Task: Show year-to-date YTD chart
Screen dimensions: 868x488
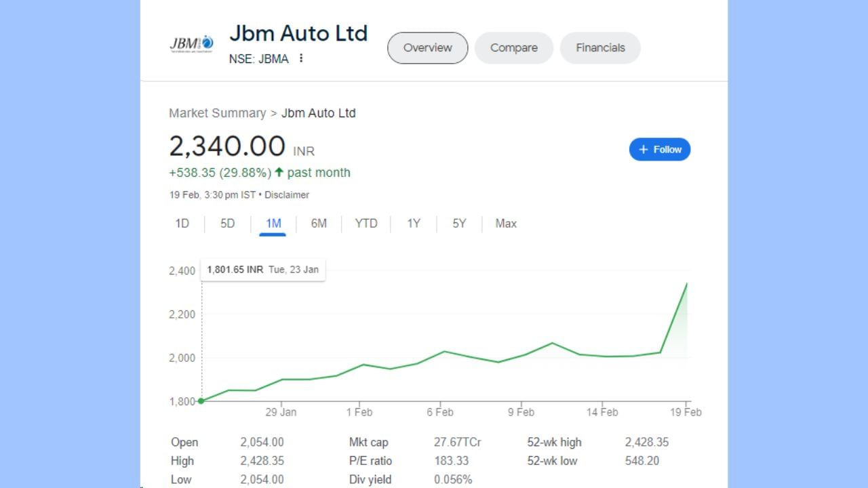Action: coord(366,224)
